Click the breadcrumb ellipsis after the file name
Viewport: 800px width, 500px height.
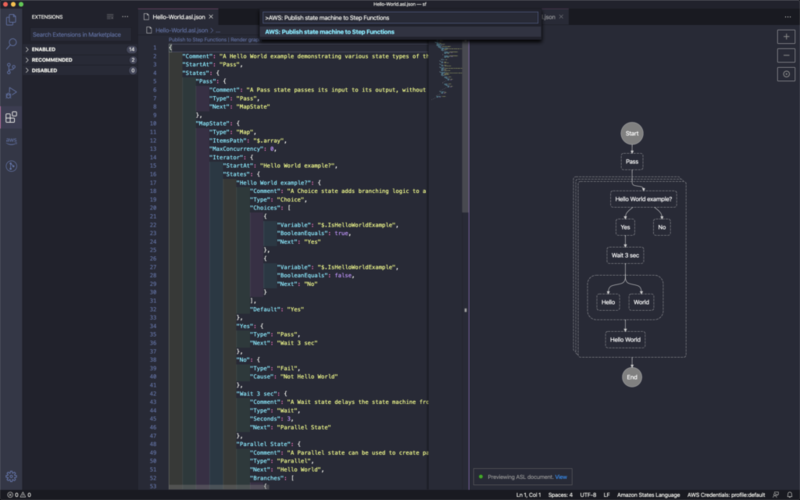(x=218, y=31)
